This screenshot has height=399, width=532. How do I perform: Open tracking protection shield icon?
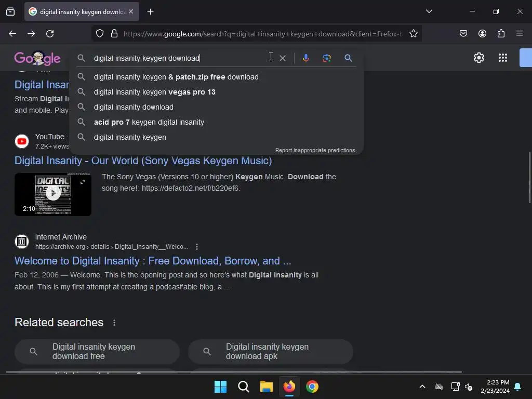point(100,34)
